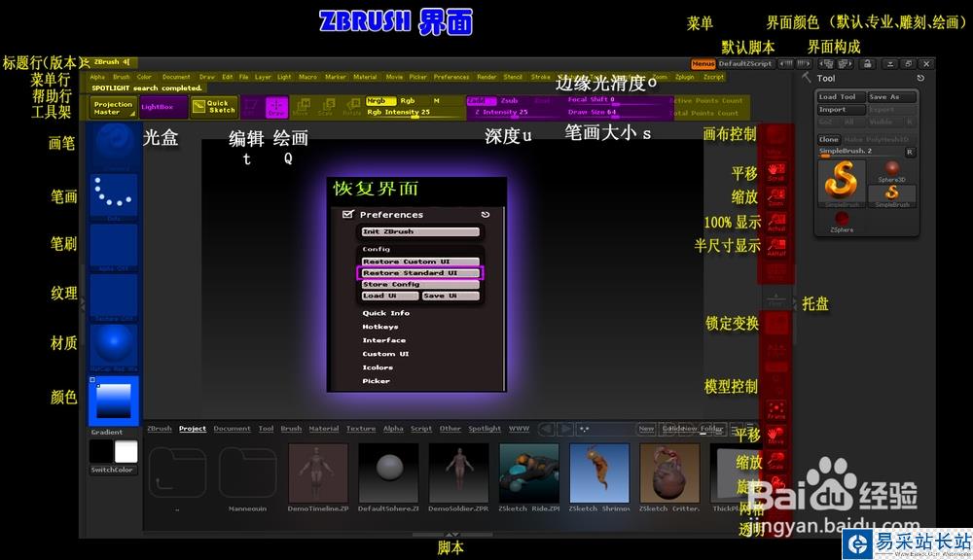973x560 pixels.
Task: Open the Alpha menu
Action: [97, 77]
